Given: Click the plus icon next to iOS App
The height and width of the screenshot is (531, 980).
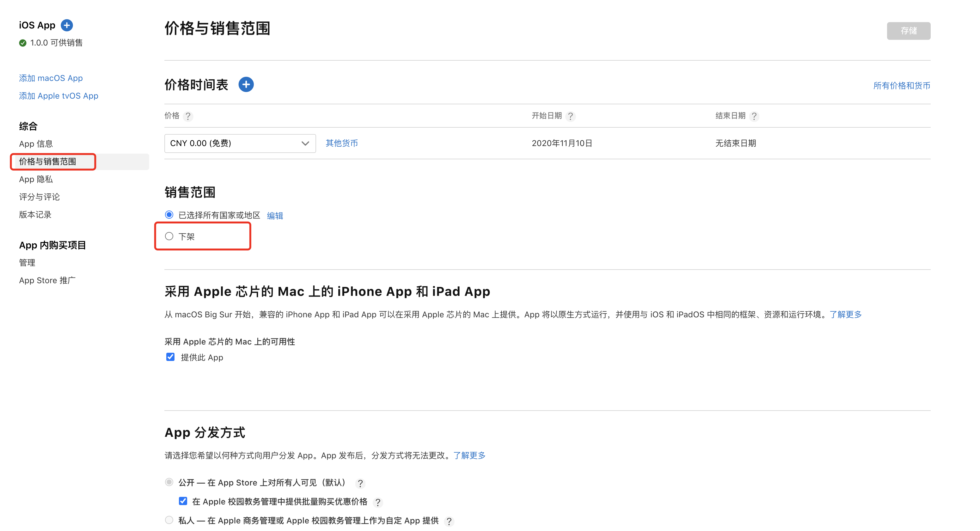Looking at the screenshot, I should click(67, 25).
